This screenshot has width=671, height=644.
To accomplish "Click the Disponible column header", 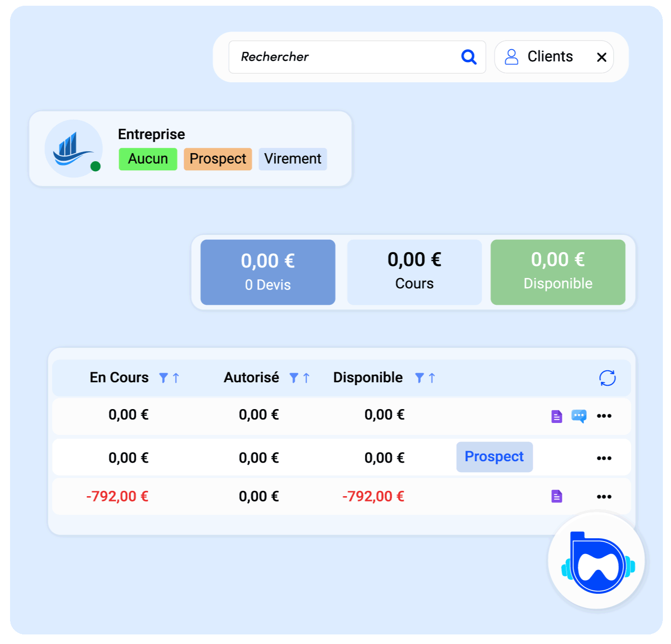I will [x=368, y=378].
